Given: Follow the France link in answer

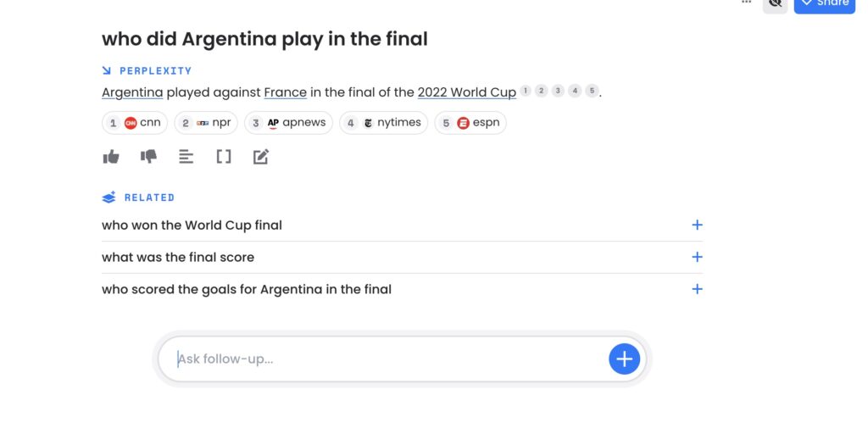Looking at the screenshot, I should (x=285, y=92).
